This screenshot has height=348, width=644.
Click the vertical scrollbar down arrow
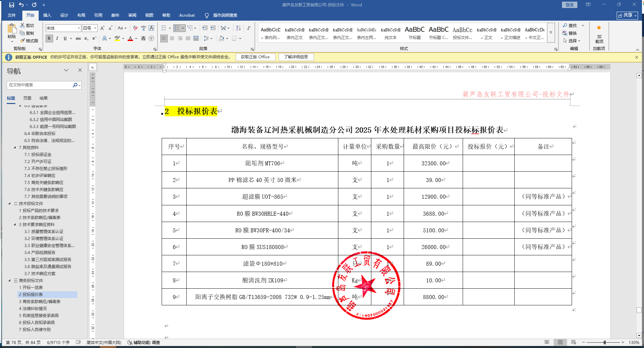[x=639, y=336]
